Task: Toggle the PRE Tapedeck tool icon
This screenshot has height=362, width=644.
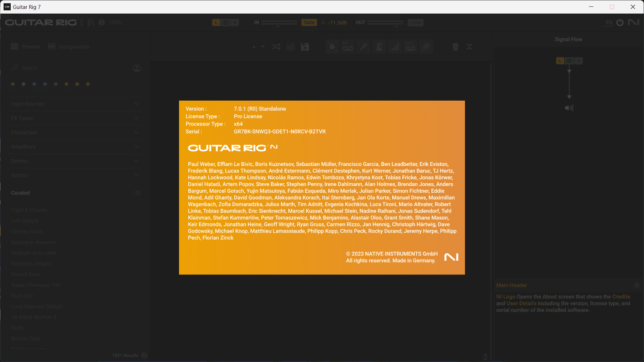Action: coord(348,47)
